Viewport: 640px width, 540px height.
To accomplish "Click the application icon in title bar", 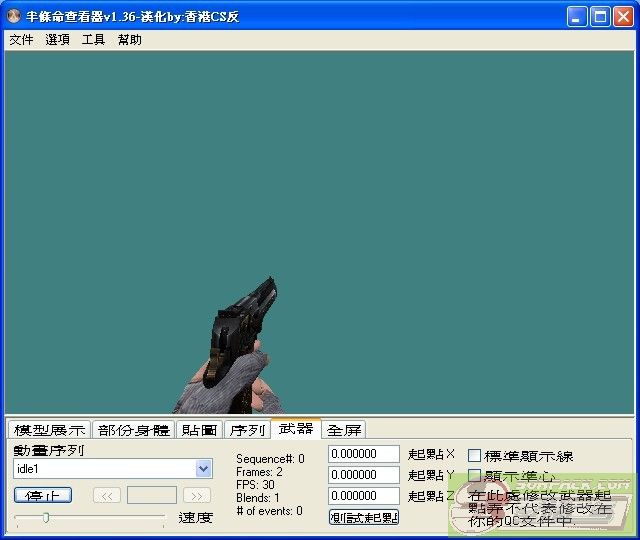I will pos(14,16).
